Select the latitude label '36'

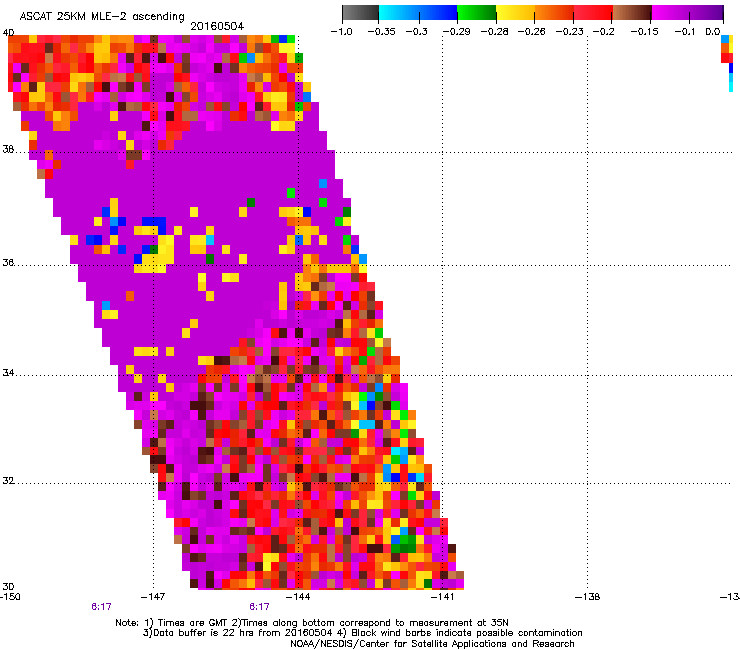8,263
